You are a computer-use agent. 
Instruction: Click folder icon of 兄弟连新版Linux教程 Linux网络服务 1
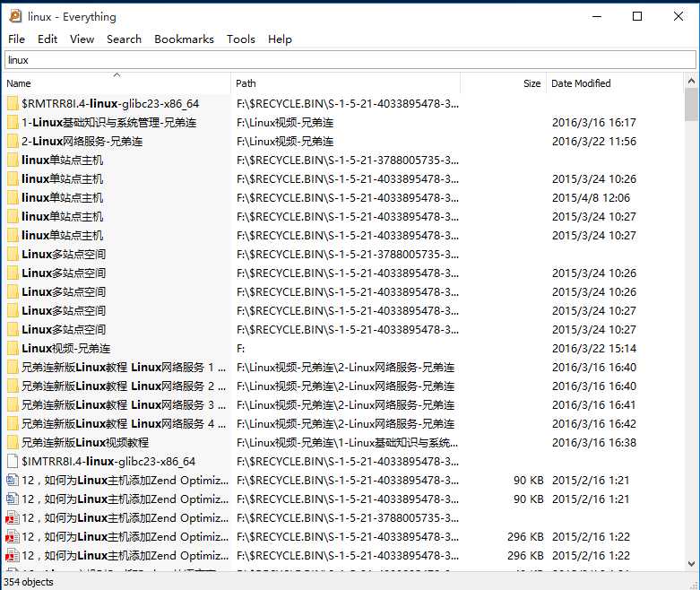(13, 367)
